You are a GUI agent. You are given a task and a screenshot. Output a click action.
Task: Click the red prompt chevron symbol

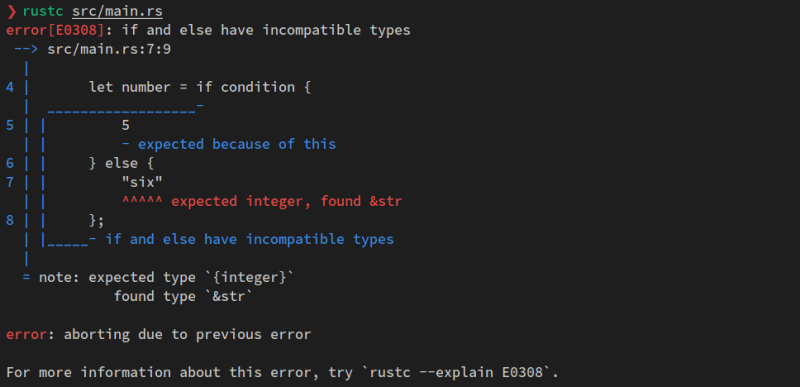pyautogui.click(x=11, y=11)
